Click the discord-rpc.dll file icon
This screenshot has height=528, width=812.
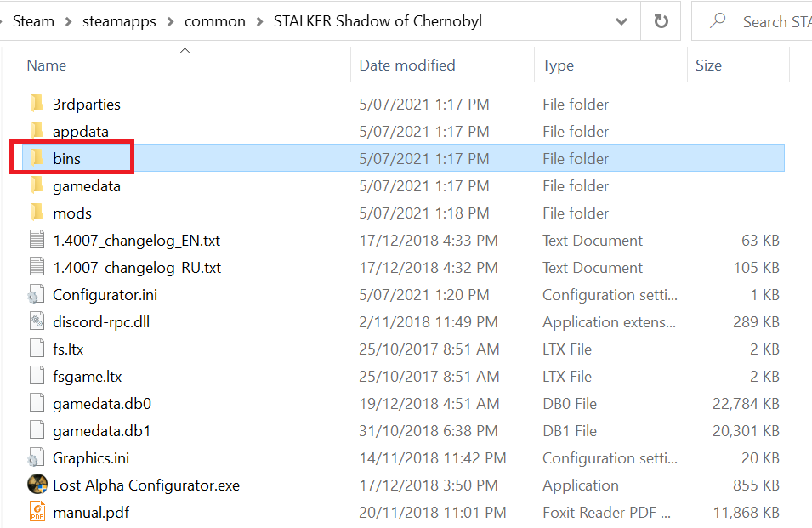37,322
